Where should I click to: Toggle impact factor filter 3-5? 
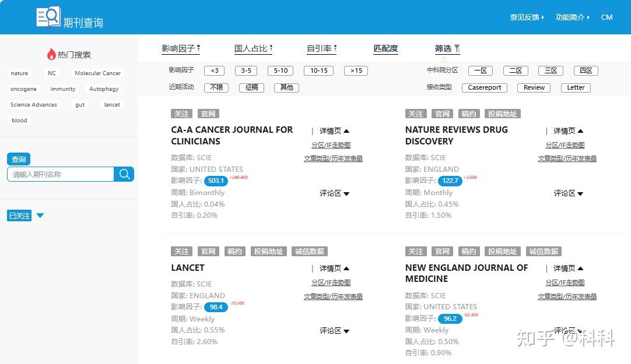246,70
